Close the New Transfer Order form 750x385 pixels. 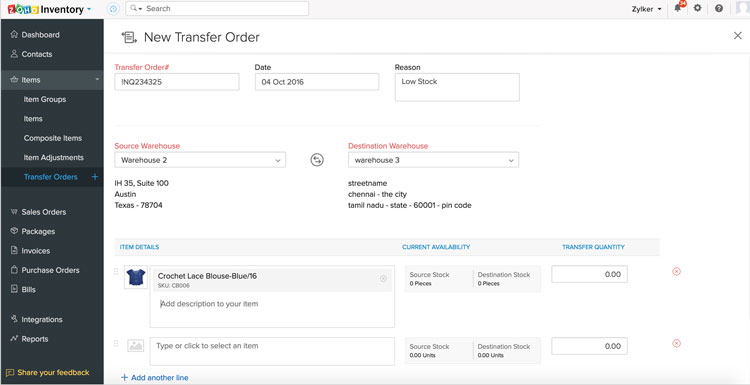[x=738, y=35]
